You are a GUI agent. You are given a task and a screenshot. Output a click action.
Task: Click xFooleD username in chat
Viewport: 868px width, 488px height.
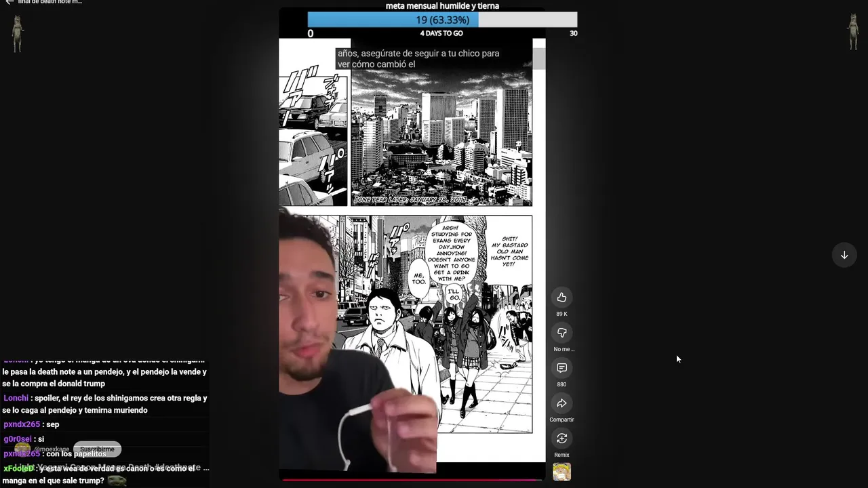tap(18, 468)
